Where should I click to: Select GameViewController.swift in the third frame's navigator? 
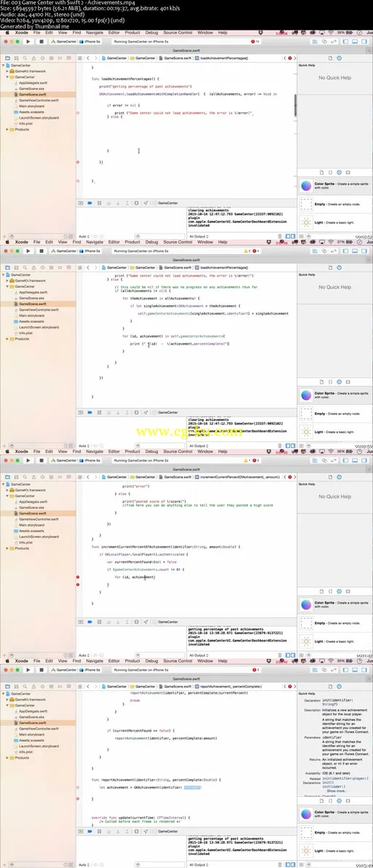pyautogui.click(x=38, y=519)
